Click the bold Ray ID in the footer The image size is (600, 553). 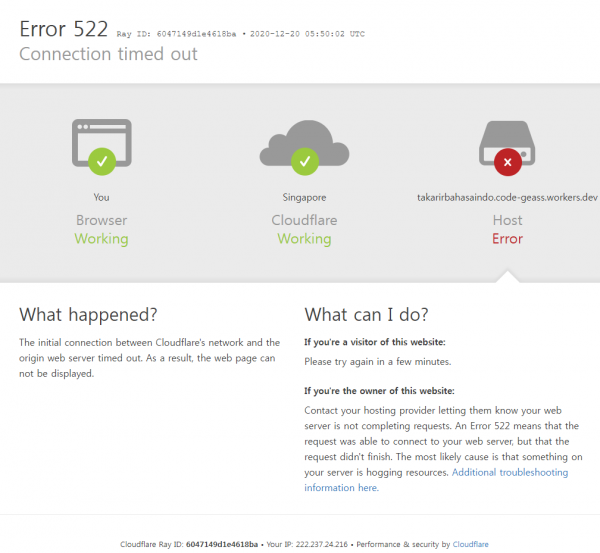click(222, 544)
